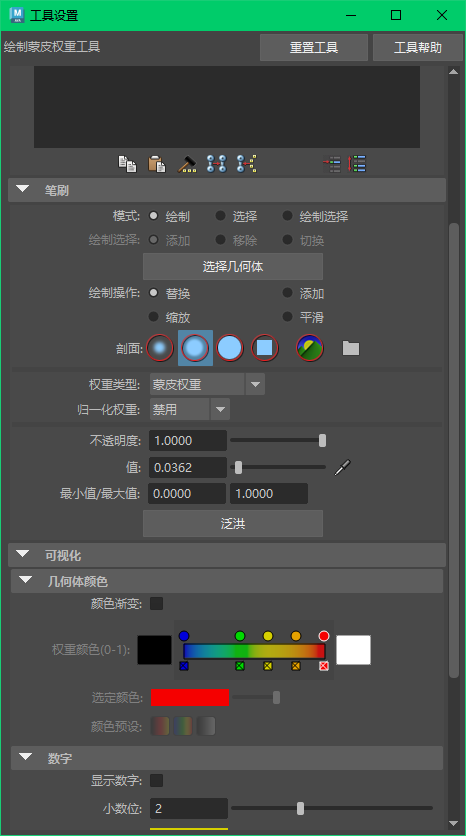Click the 值 slider handle
The image size is (466, 836).
pyautogui.click(x=238, y=468)
